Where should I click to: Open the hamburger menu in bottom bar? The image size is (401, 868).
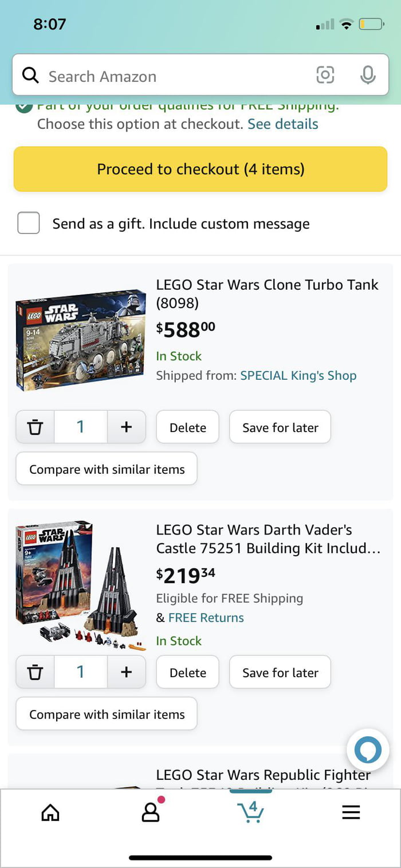click(x=351, y=812)
